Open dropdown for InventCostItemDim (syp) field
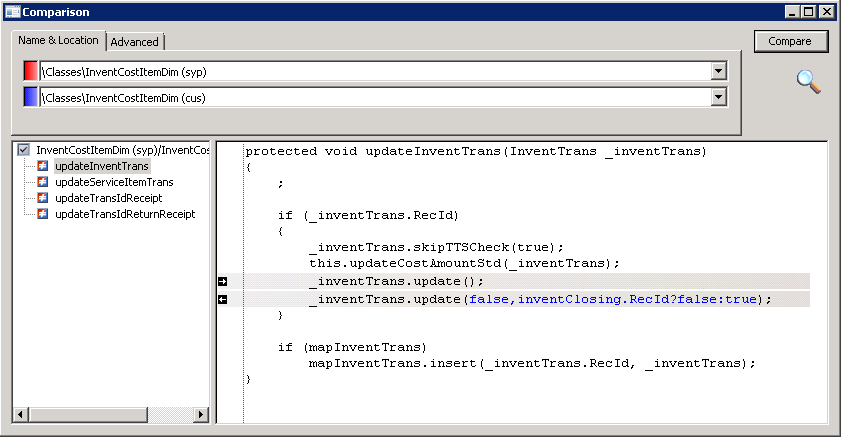This screenshot has width=841, height=437. (x=719, y=71)
